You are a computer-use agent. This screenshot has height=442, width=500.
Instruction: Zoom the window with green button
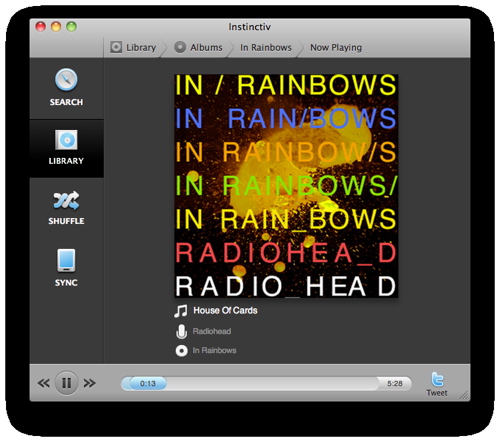click(71, 26)
